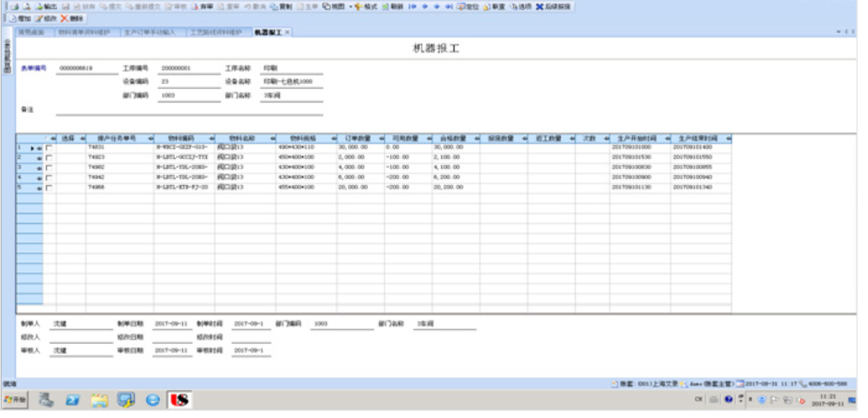Open the folder icon in the taskbar
868x418 pixels.
pos(100,399)
